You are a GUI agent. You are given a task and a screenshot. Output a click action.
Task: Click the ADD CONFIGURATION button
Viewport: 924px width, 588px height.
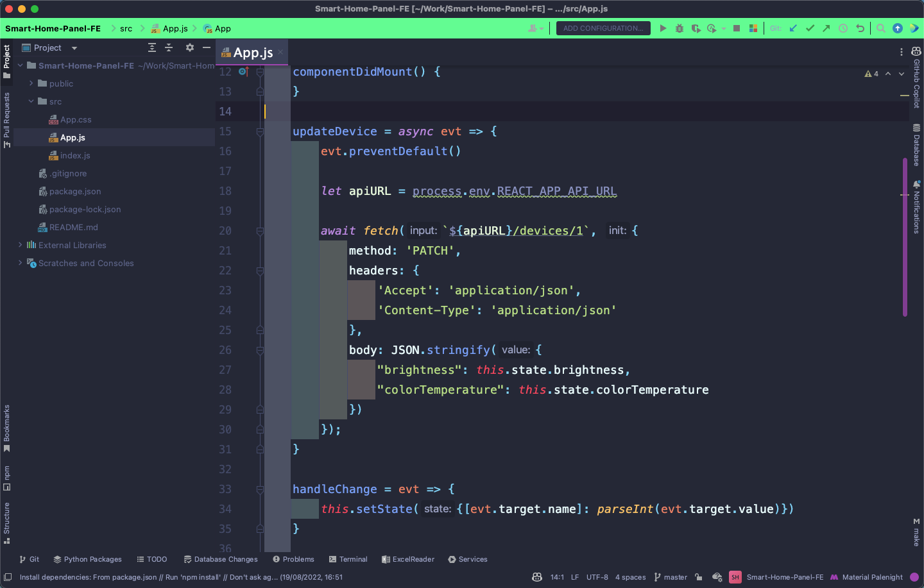click(603, 28)
